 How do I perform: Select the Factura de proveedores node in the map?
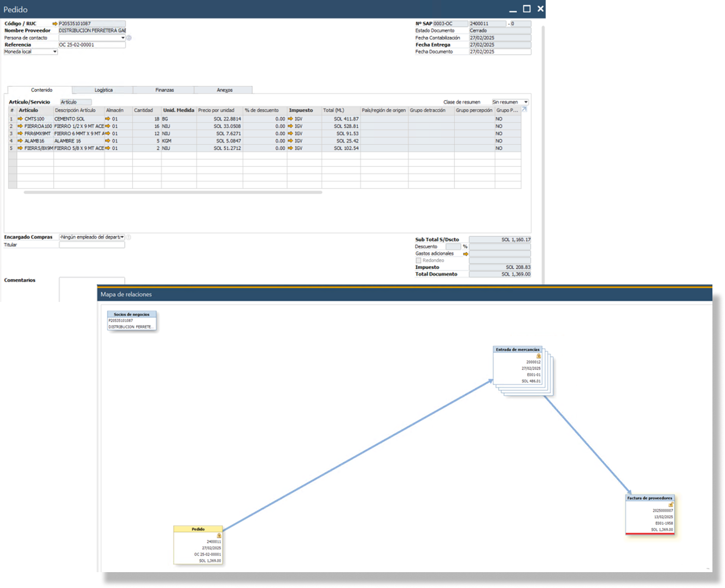click(650, 514)
